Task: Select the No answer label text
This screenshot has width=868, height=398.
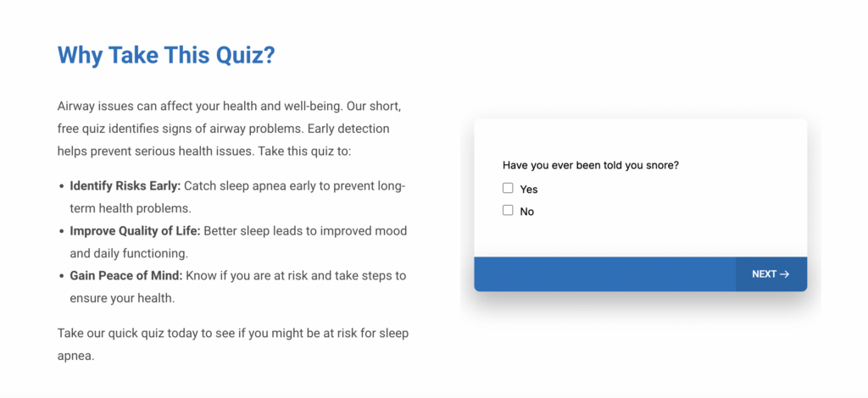Action: [527, 212]
